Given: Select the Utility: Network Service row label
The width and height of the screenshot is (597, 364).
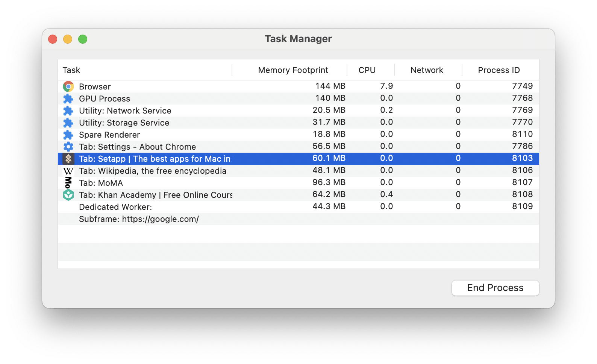Looking at the screenshot, I should [125, 111].
